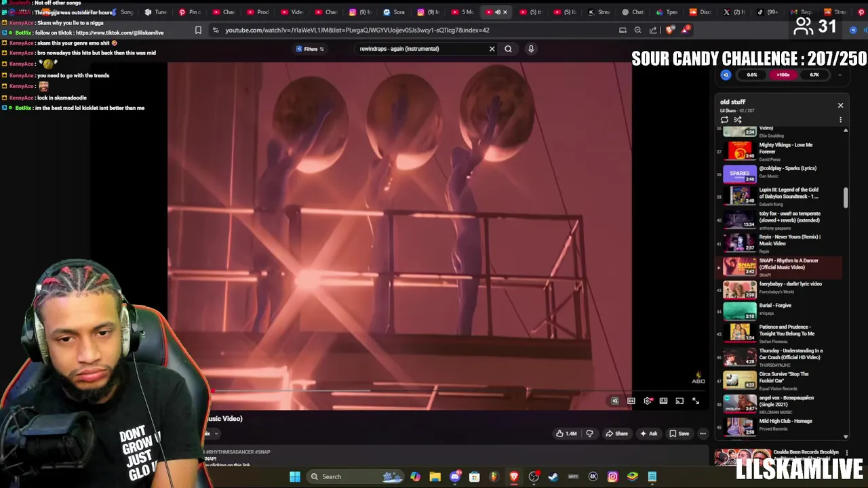The image size is (868, 488).
Task: Open Instagram from the taskbar
Action: pos(612,476)
